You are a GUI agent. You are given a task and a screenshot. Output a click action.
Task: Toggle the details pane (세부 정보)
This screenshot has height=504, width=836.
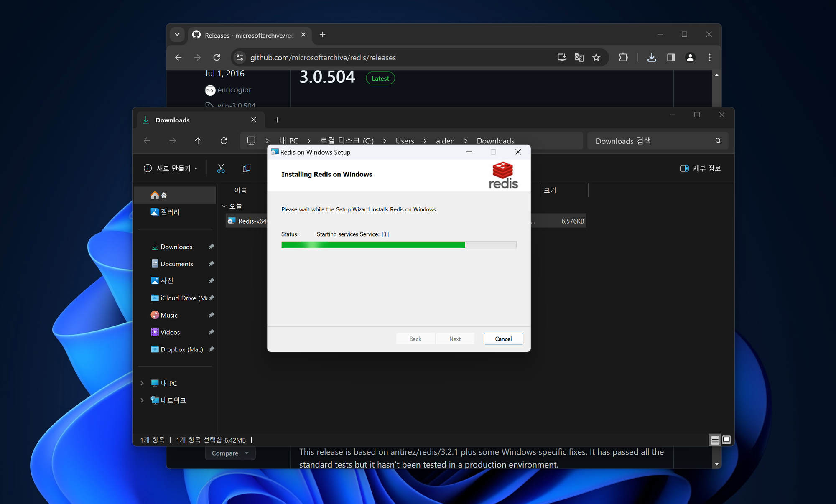tap(700, 168)
